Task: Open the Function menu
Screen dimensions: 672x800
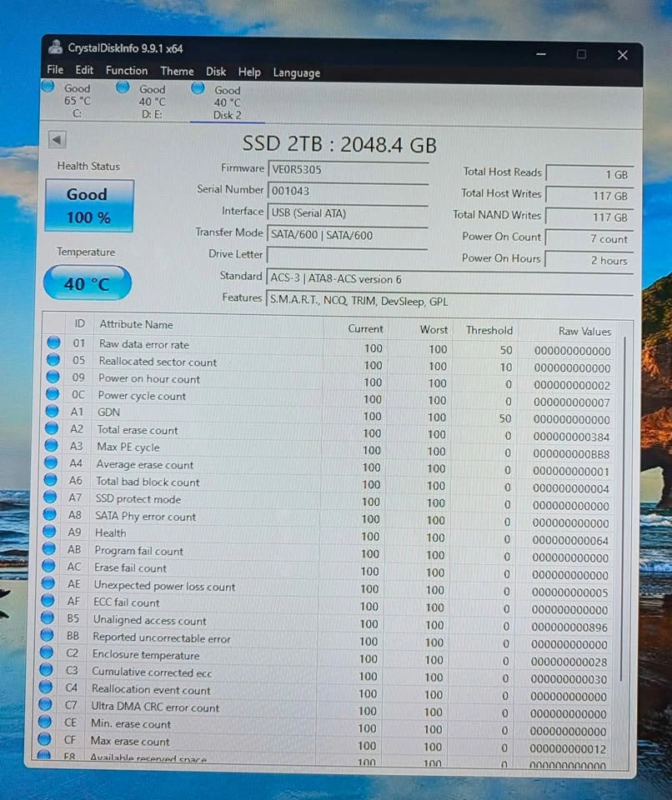Action: click(127, 70)
